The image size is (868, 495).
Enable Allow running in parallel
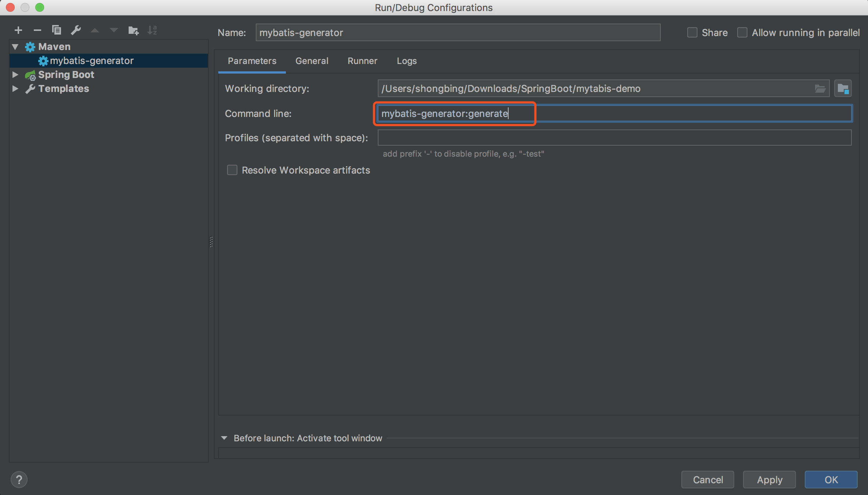pos(742,32)
